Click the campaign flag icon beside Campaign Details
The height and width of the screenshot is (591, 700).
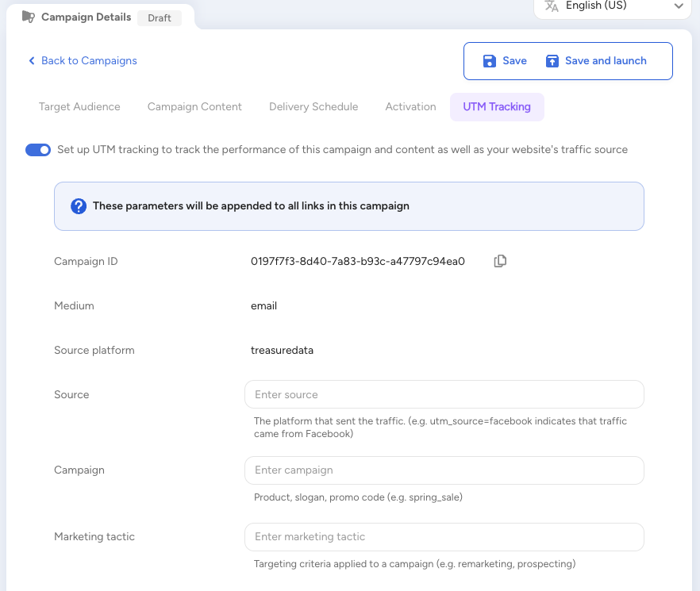click(30, 17)
